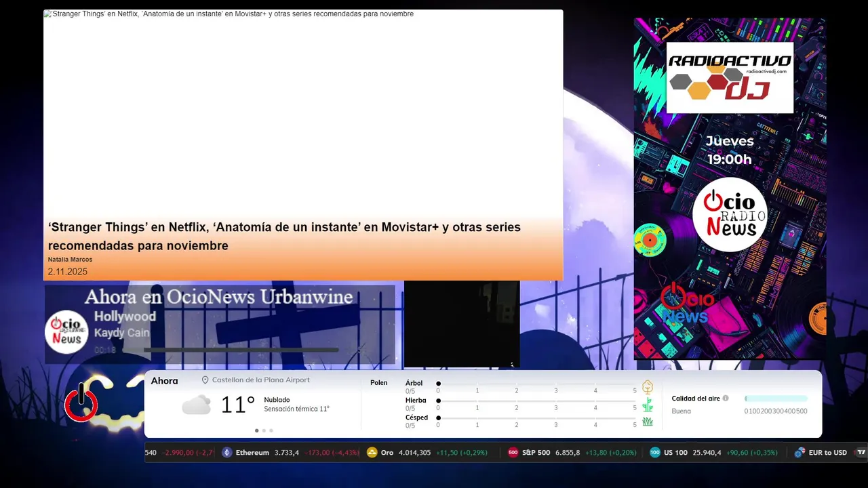Click the dark video preview panel
Viewport: 868px width, 488px height.
pyautogui.click(x=462, y=324)
